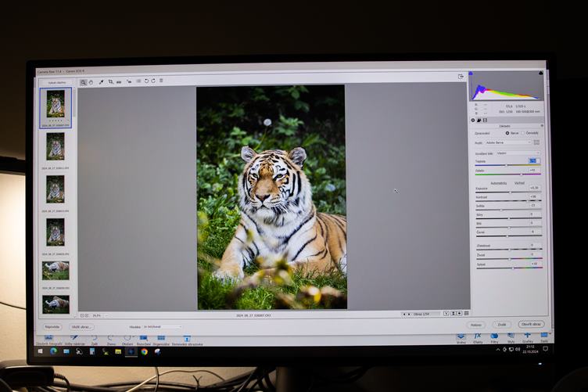Open the profile browser grid icon
The width and height of the screenshot is (588, 392).
536,142
